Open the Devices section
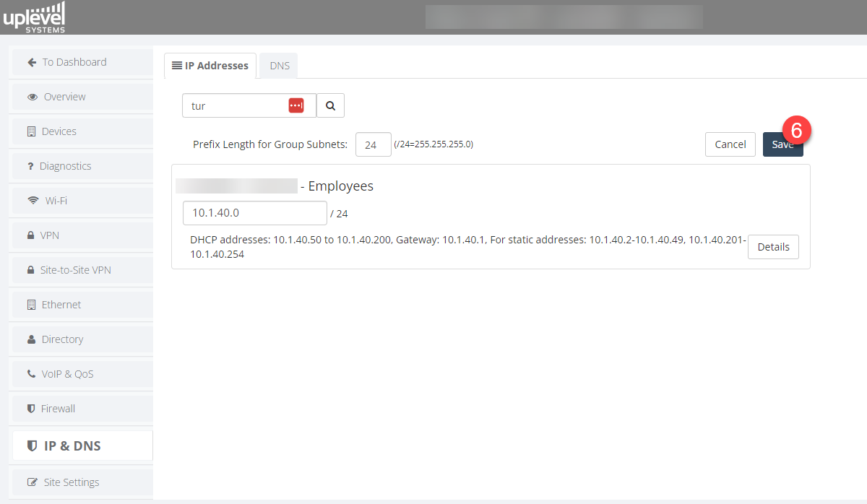Image resolution: width=867 pixels, height=504 pixels. [82, 131]
